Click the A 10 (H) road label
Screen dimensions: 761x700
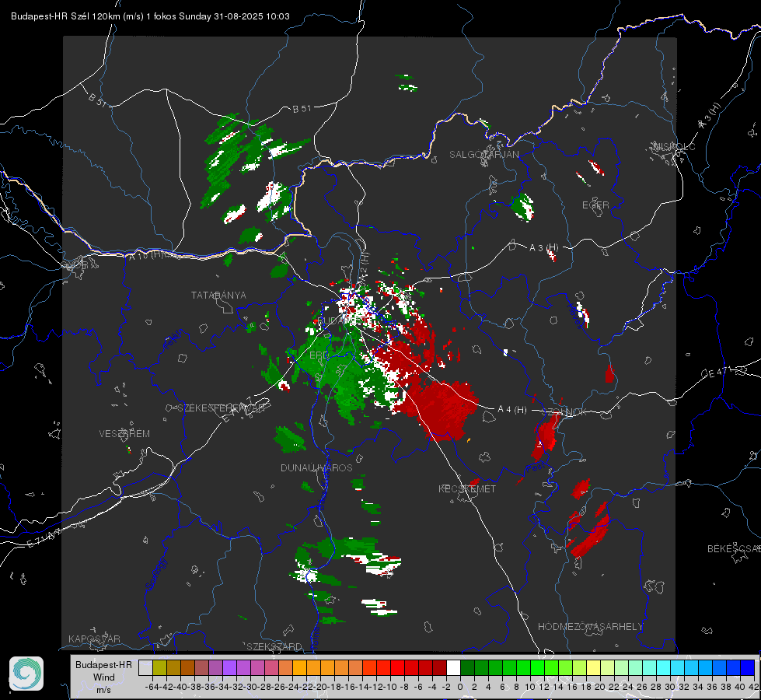146,255
